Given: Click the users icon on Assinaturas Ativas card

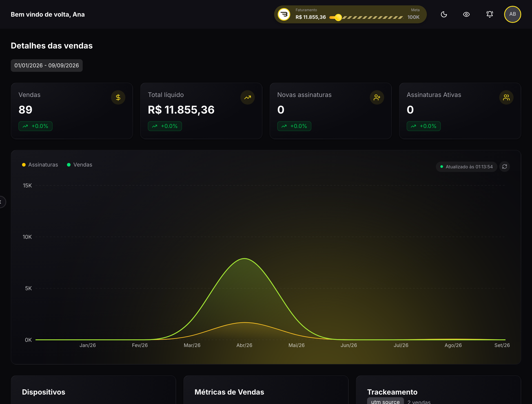Looking at the screenshot, I should point(506,97).
